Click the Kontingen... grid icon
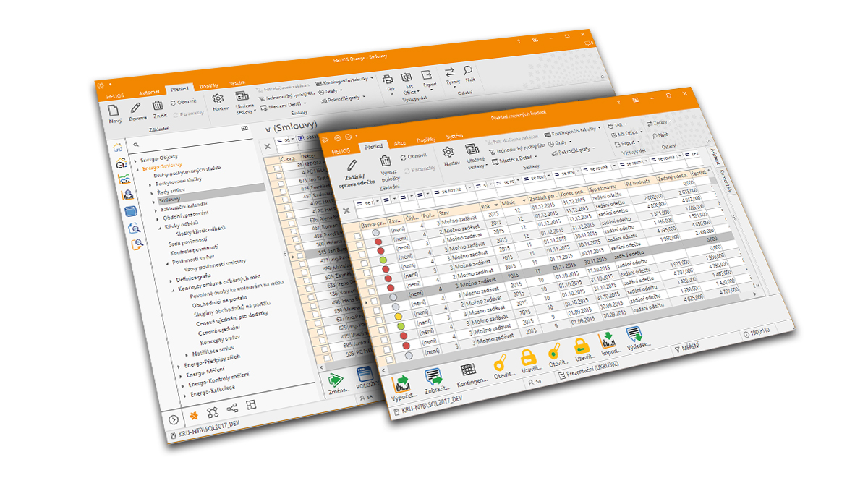The height and width of the screenshot is (478, 868). point(468,370)
